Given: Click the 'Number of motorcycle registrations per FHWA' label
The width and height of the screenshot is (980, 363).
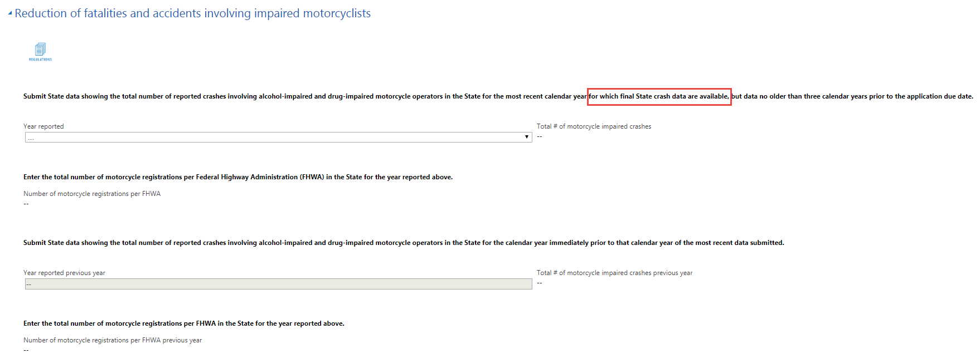Looking at the screenshot, I should coord(92,194).
